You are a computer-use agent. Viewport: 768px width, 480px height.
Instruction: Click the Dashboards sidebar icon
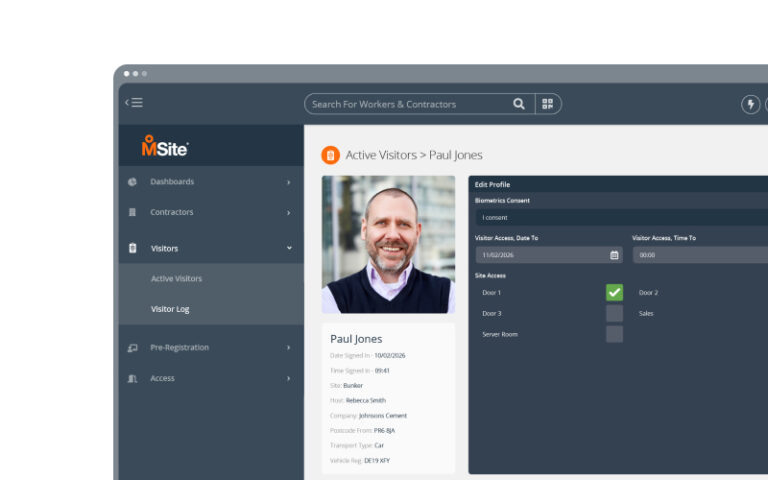coord(133,182)
